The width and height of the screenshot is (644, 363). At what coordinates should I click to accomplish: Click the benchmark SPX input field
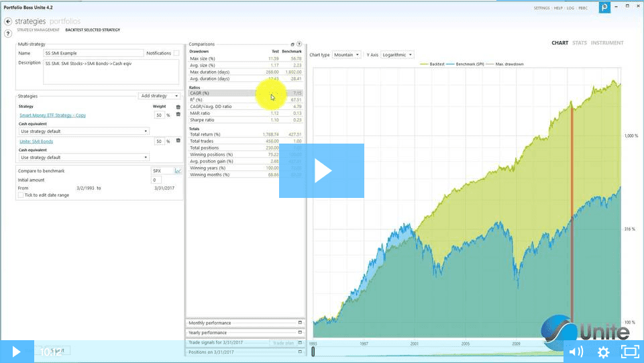pyautogui.click(x=162, y=170)
